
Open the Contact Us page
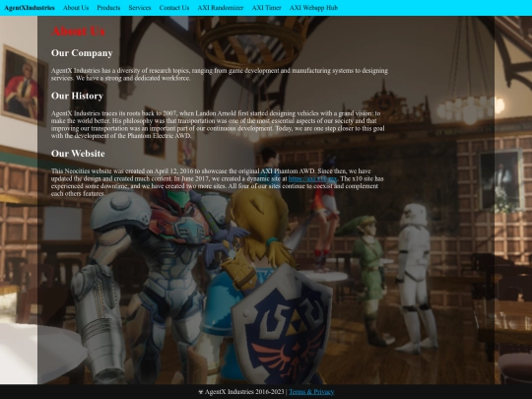[174, 8]
